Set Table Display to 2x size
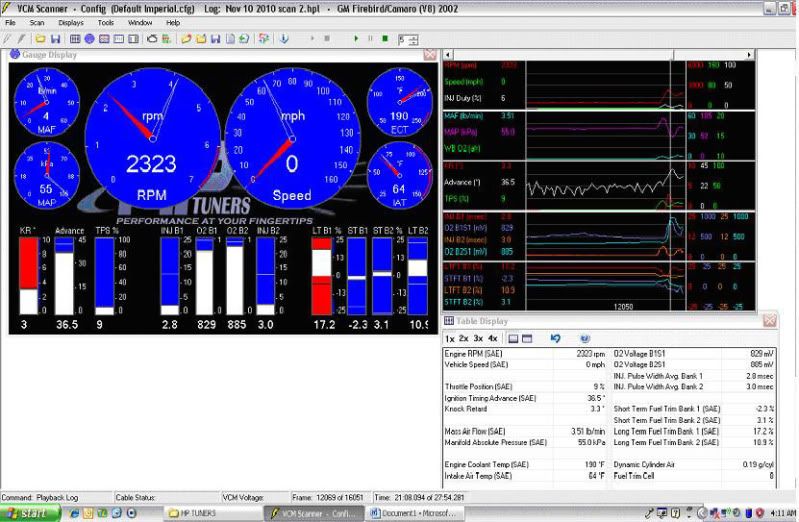Screen dimensions: 799x522 [x=464, y=338]
